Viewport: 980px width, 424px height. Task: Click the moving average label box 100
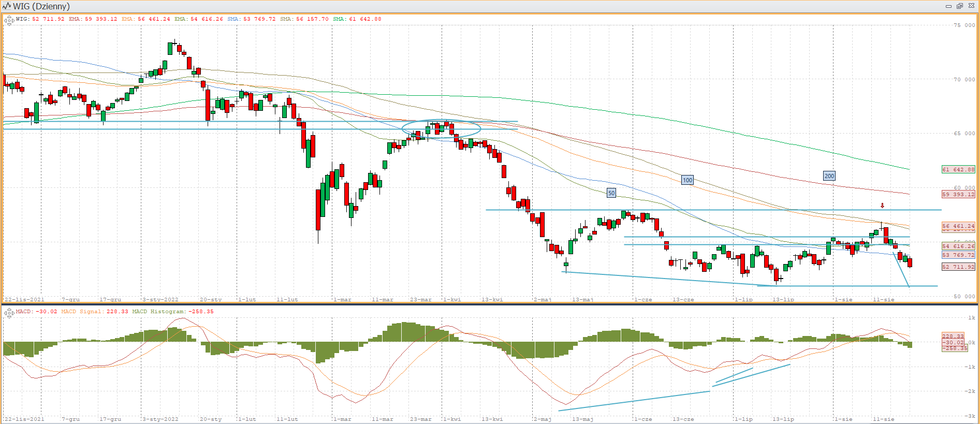pyautogui.click(x=688, y=180)
